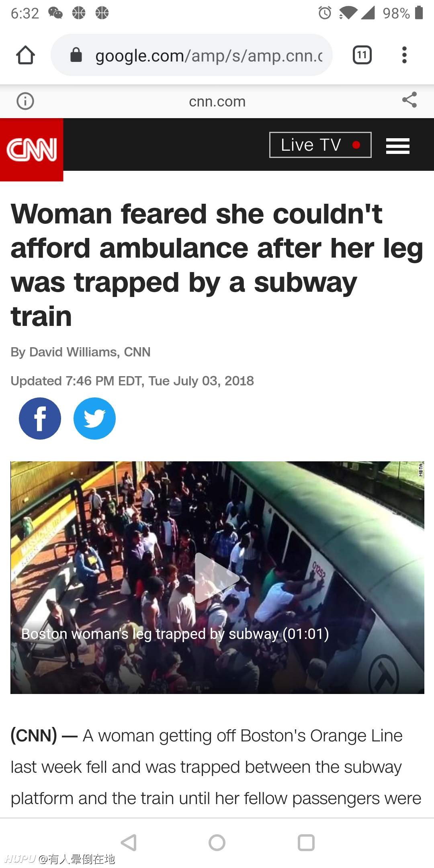Play the Boston subway video
Image resolution: width=434 pixels, height=868 pixels.
(x=217, y=578)
